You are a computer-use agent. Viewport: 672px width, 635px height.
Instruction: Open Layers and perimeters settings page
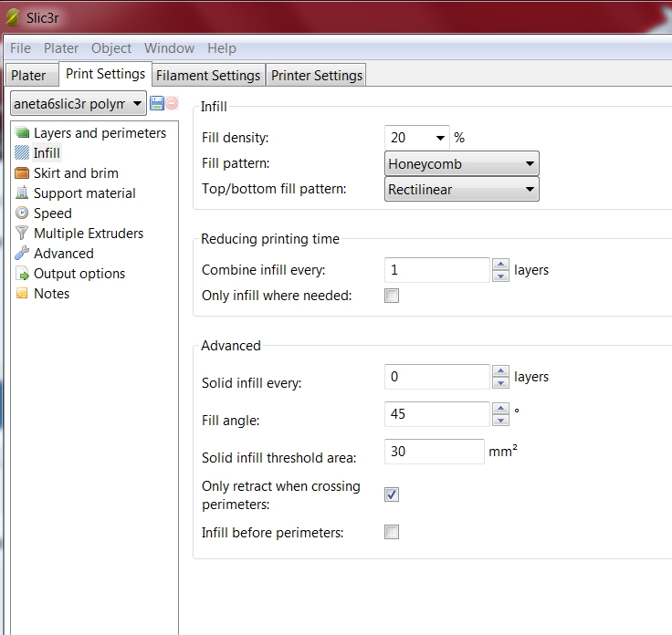[100, 133]
